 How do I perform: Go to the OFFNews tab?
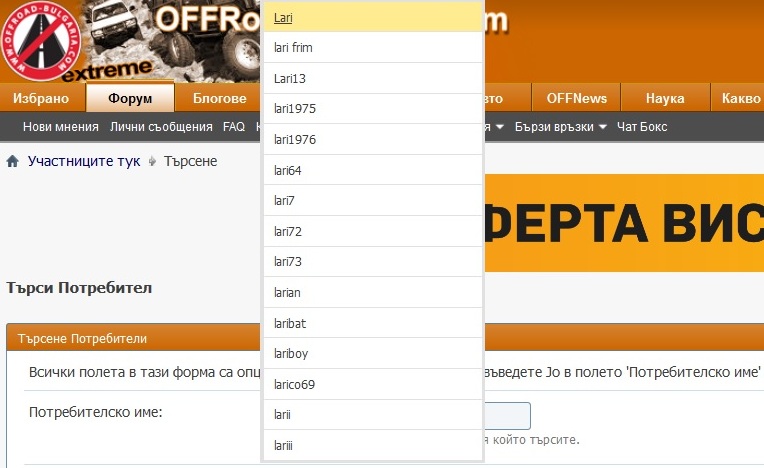click(x=576, y=98)
